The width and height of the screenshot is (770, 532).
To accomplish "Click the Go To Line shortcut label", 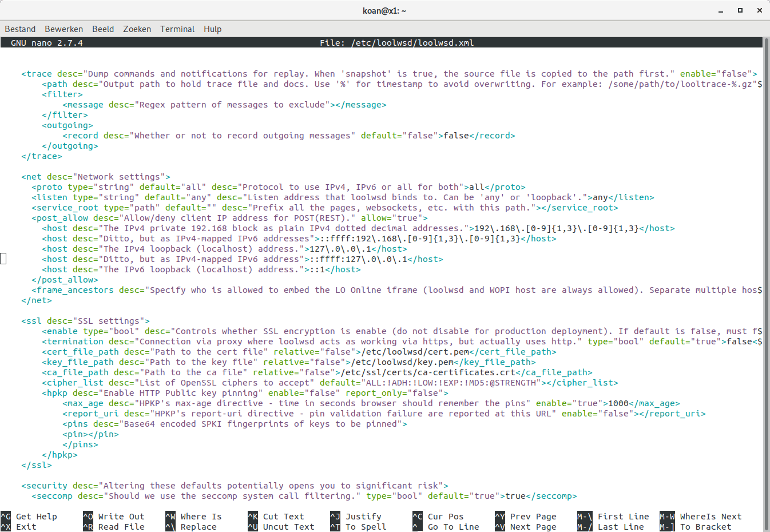I will coord(454,527).
